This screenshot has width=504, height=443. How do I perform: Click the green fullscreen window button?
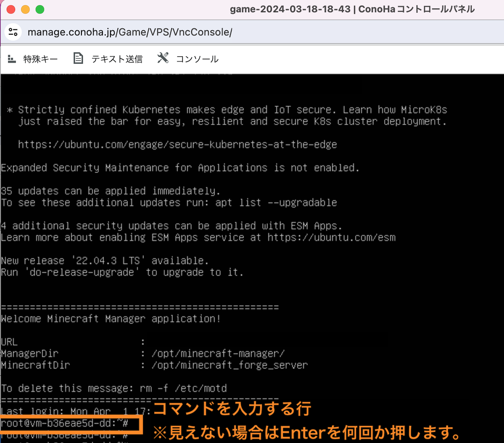39,9
